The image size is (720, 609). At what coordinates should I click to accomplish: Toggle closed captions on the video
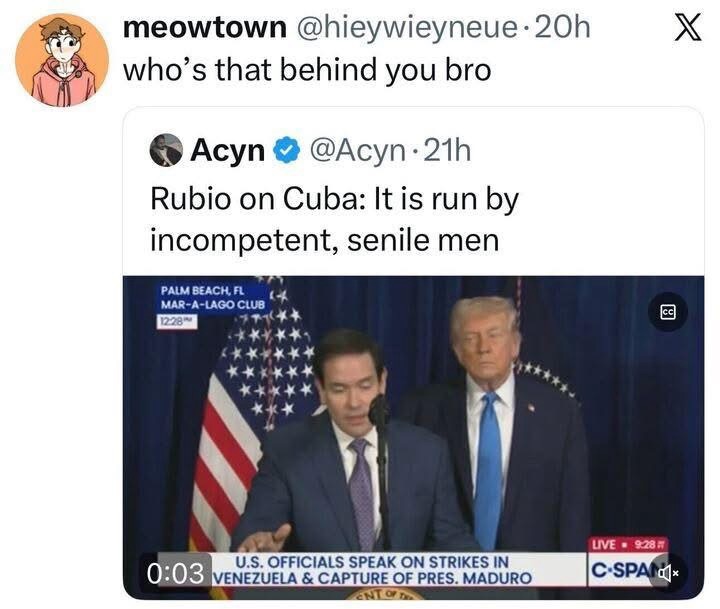click(668, 311)
